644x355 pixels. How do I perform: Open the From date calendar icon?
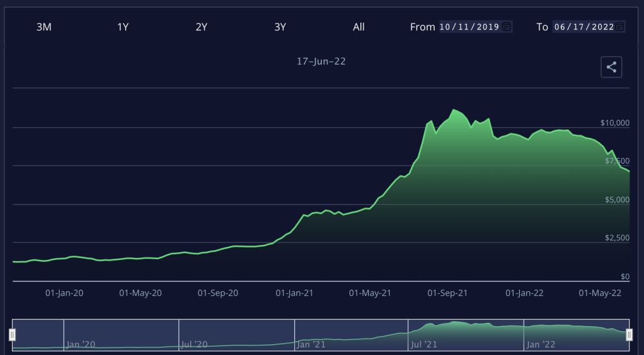(x=507, y=27)
